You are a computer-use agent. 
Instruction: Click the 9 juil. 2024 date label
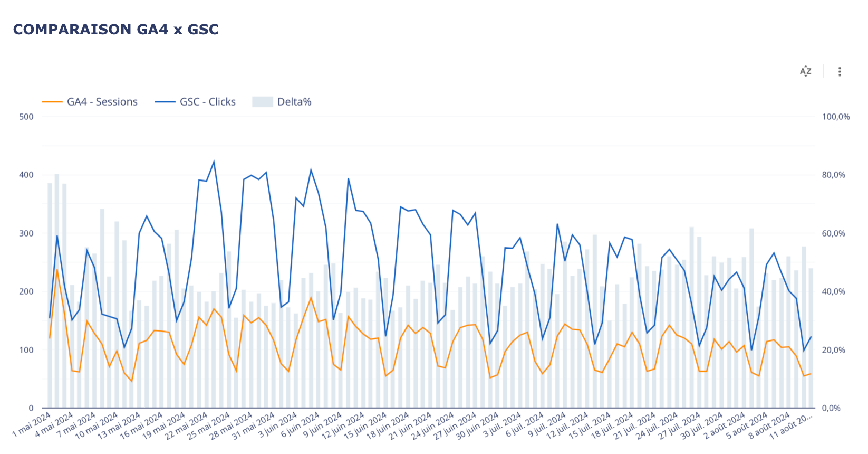coord(547,425)
